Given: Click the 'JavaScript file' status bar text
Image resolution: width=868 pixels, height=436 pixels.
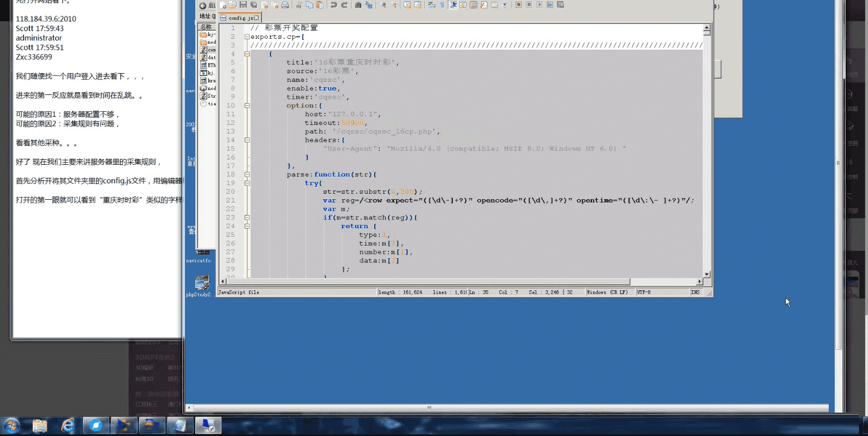Looking at the screenshot, I should coord(239,292).
